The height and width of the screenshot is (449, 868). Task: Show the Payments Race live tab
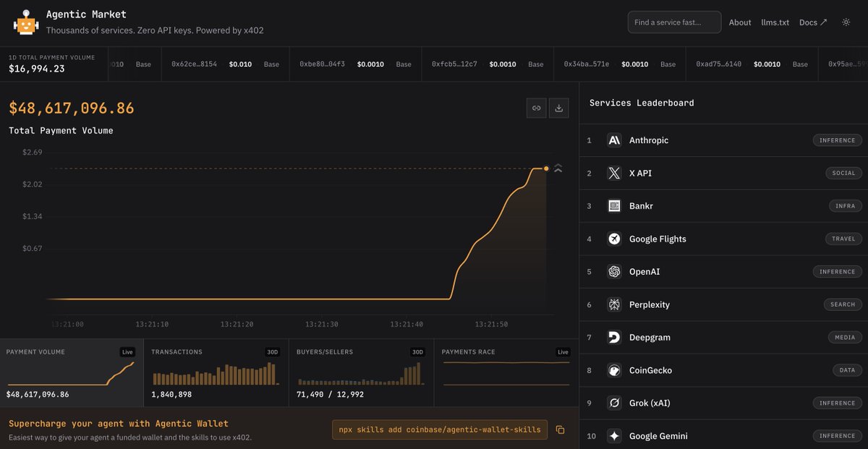click(506, 372)
